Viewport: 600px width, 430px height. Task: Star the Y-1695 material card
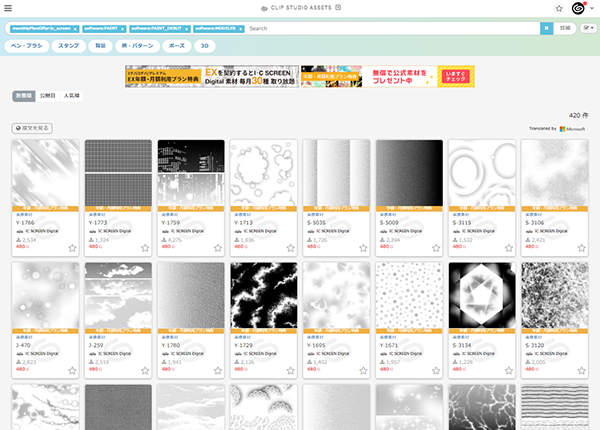(x=363, y=370)
